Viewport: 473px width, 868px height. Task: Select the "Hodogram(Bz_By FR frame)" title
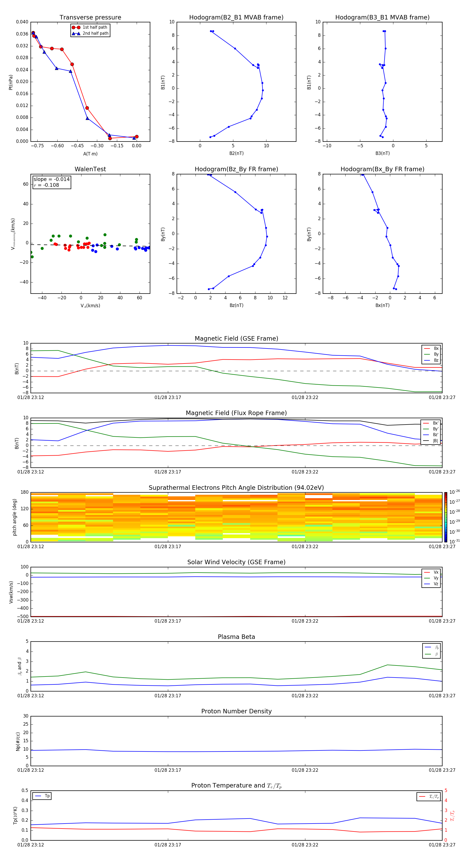coord(236,169)
